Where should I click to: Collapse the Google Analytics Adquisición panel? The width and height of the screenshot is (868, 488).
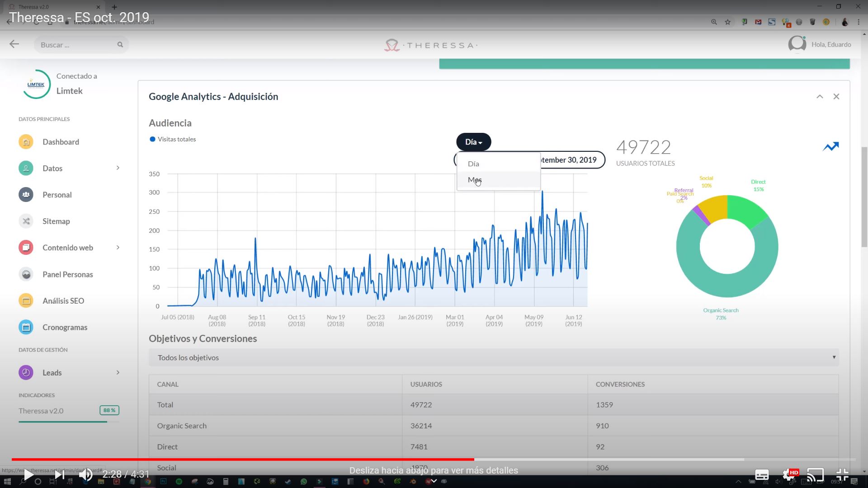click(x=819, y=96)
